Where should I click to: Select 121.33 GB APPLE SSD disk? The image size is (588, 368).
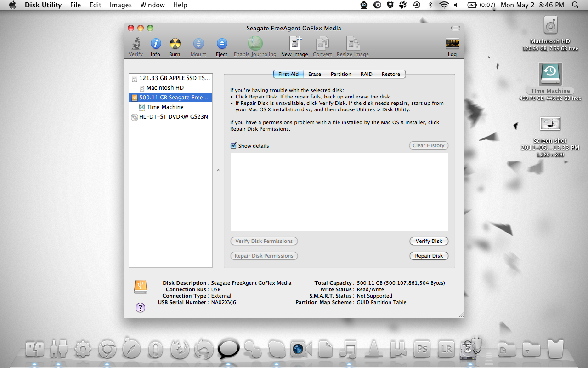point(171,78)
